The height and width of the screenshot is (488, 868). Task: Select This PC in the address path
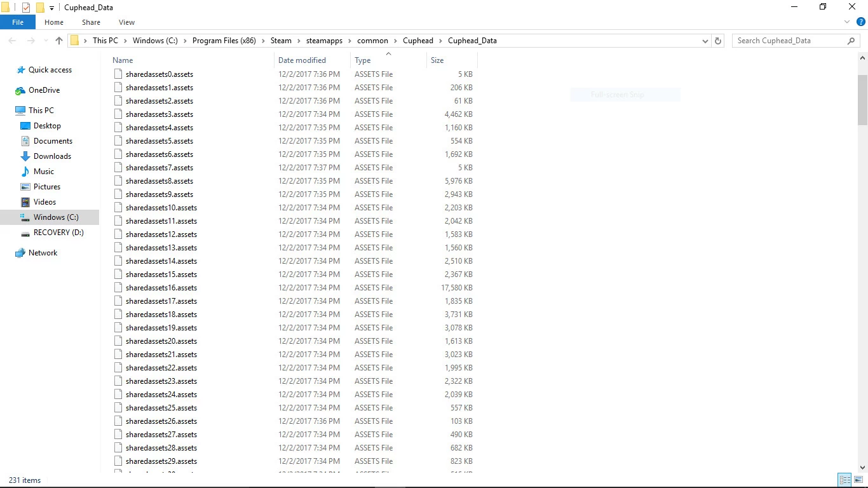click(x=105, y=41)
